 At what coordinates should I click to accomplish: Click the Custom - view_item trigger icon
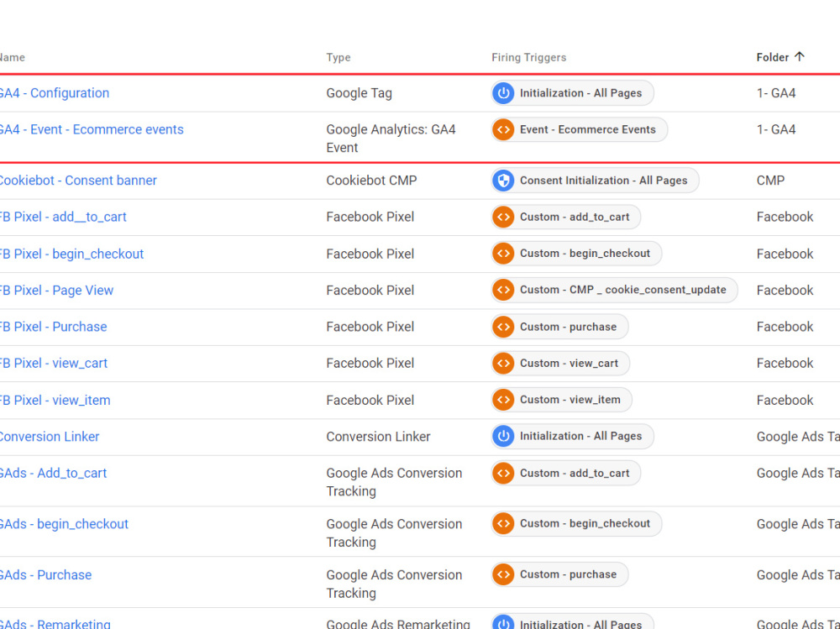[x=503, y=400]
